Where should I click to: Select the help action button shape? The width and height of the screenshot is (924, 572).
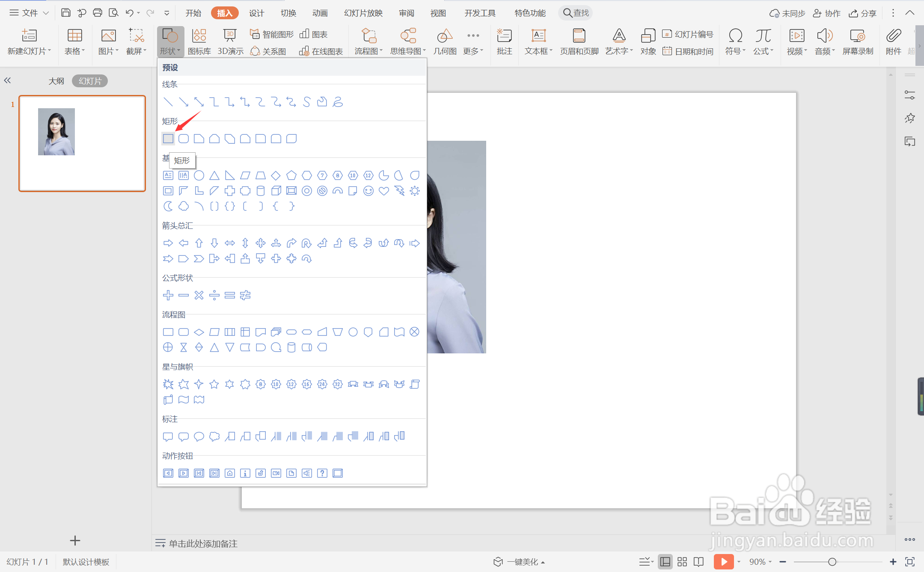(322, 473)
